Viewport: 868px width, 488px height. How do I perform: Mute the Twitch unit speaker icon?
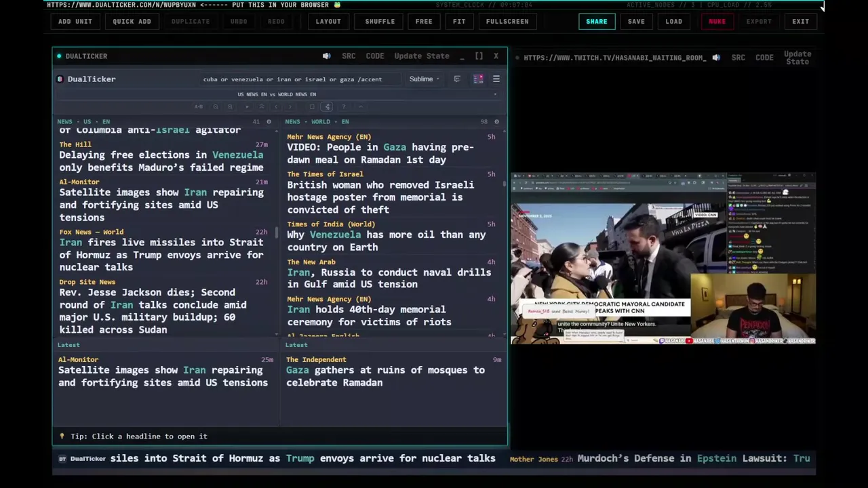(x=716, y=58)
